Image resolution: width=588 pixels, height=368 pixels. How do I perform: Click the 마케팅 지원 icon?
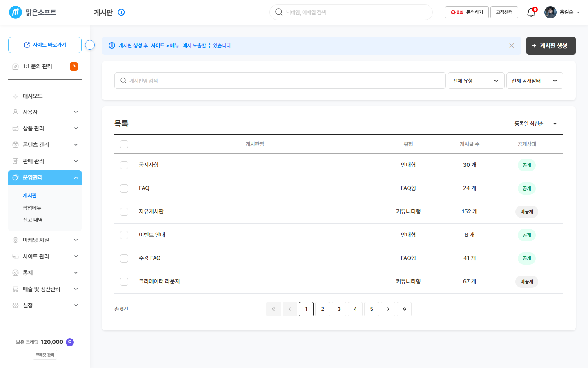(x=16, y=240)
